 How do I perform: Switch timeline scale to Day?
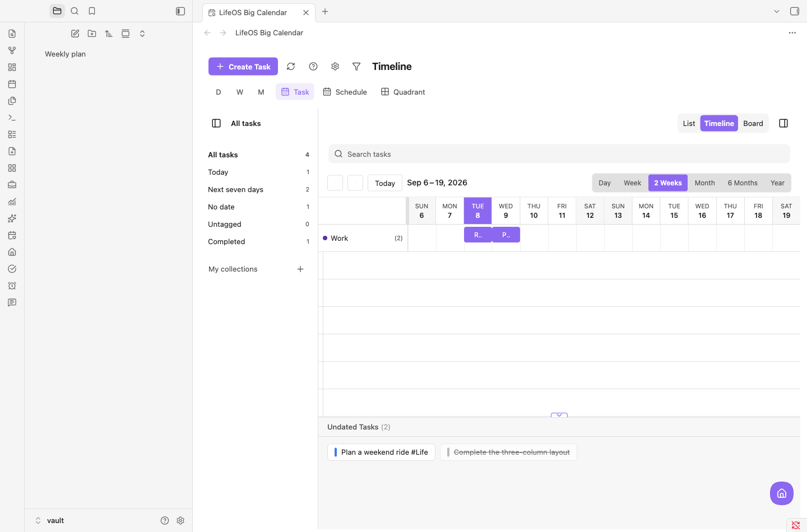(x=605, y=183)
